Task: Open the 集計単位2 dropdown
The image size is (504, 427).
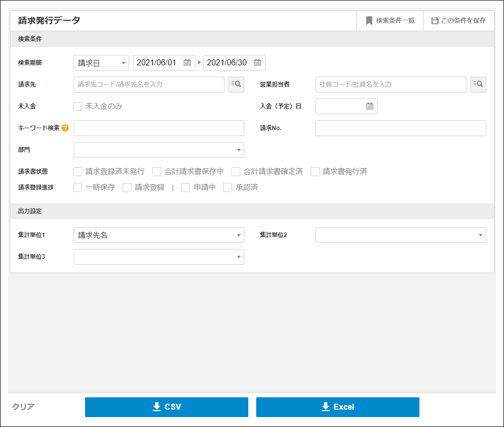Action: [x=401, y=235]
